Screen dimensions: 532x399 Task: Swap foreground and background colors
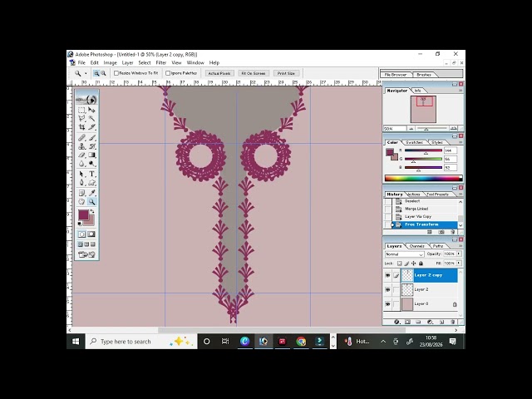coord(92,211)
